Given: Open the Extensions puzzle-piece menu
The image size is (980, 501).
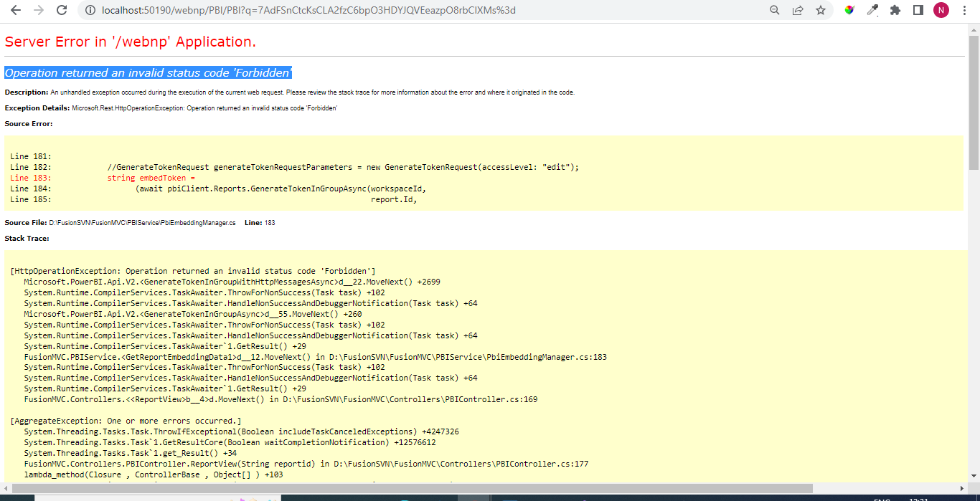Looking at the screenshot, I should coord(895,10).
